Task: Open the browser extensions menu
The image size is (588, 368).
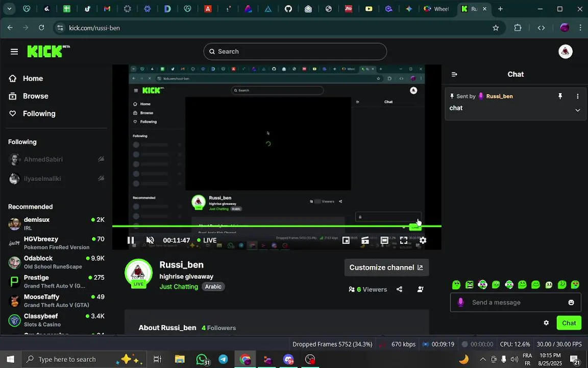Action: click(518, 28)
